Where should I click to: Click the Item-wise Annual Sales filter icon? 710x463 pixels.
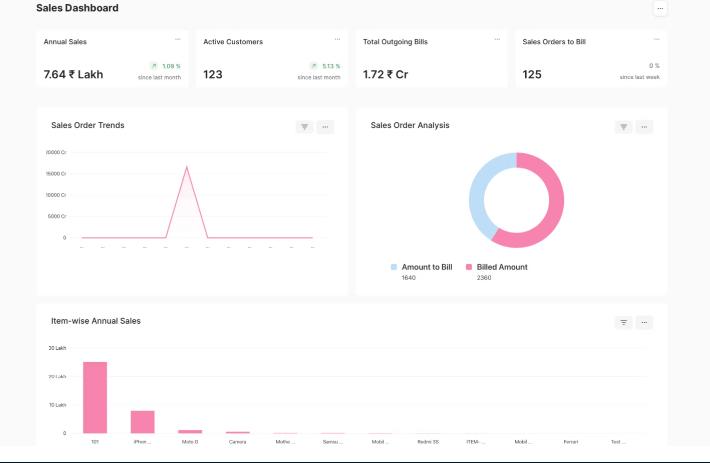pyautogui.click(x=624, y=323)
